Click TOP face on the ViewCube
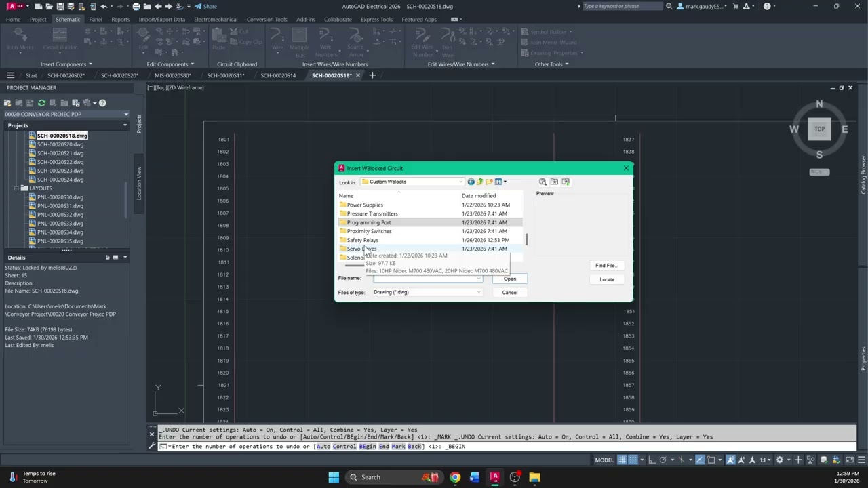868x488 pixels. coord(819,129)
